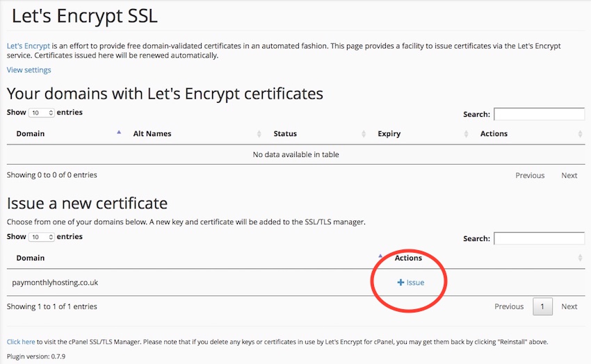This screenshot has width=591, height=364.
Task: Sort new certificate table by Domain header
Action: tap(30, 258)
